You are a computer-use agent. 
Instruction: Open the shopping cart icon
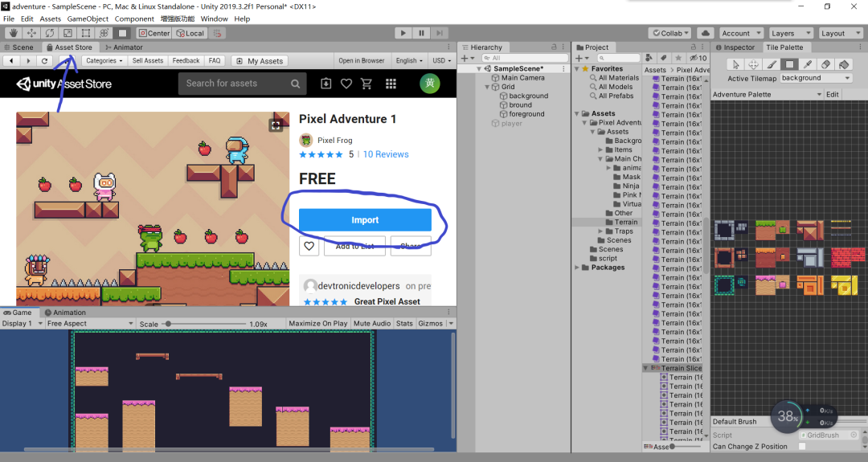pos(366,84)
